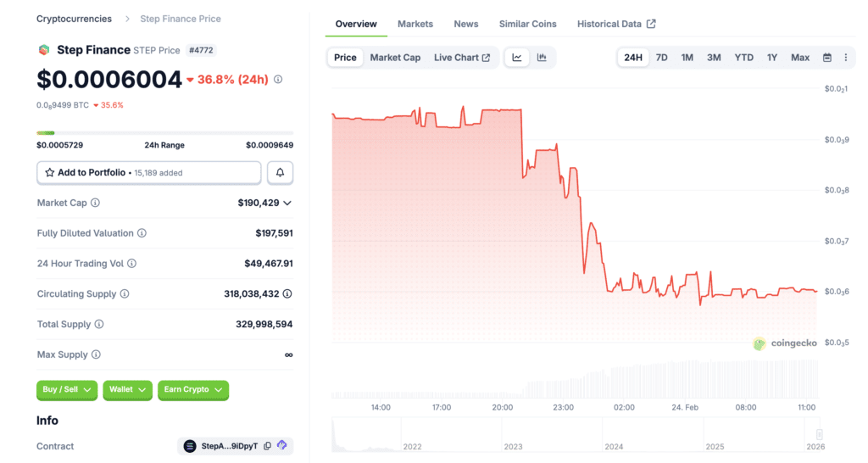The image size is (868, 463).
Task: Open the Overview tab
Action: tap(356, 24)
